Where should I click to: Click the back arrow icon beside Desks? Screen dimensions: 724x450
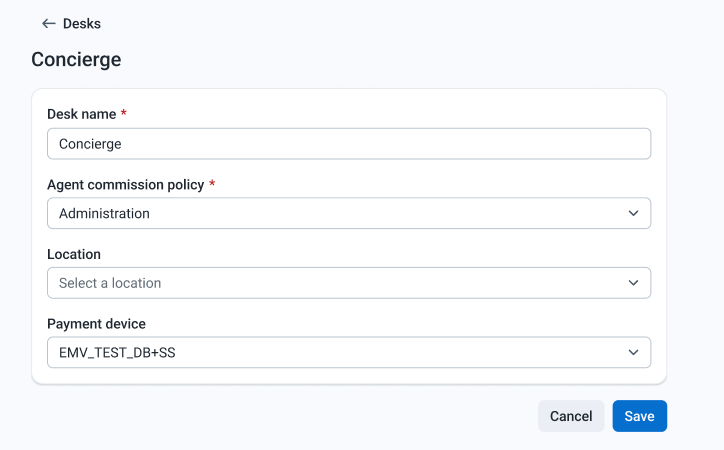point(48,24)
